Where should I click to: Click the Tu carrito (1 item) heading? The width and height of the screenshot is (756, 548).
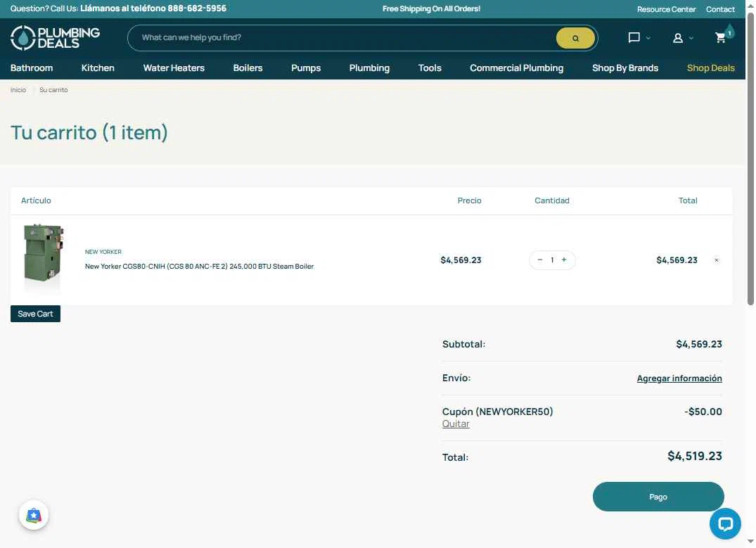tap(89, 132)
